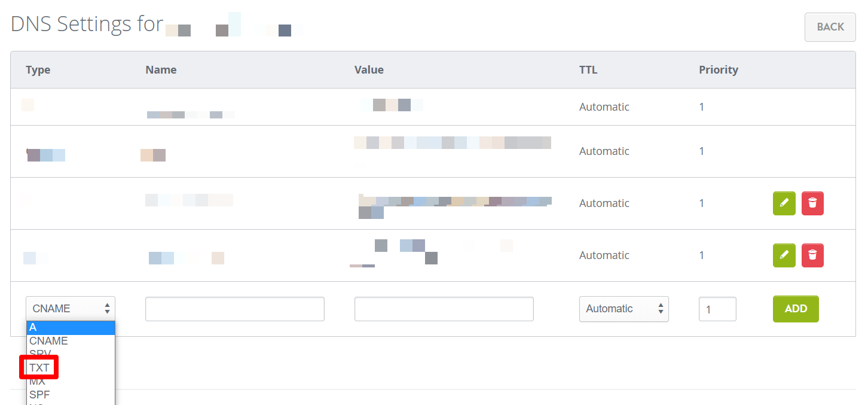Click the lower red trash delete icon
This screenshot has width=868, height=405.
click(x=812, y=255)
